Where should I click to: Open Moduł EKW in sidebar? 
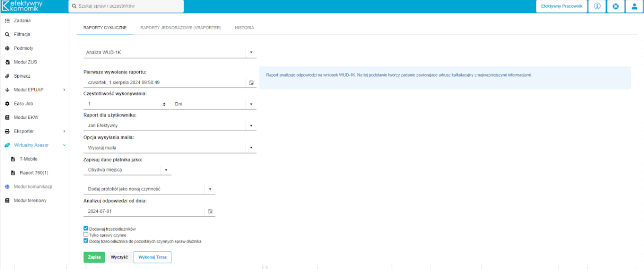tap(26, 118)
